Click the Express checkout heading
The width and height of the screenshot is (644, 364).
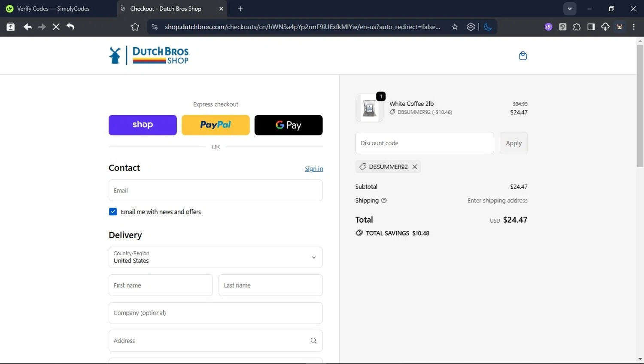[x=216, y=104]
